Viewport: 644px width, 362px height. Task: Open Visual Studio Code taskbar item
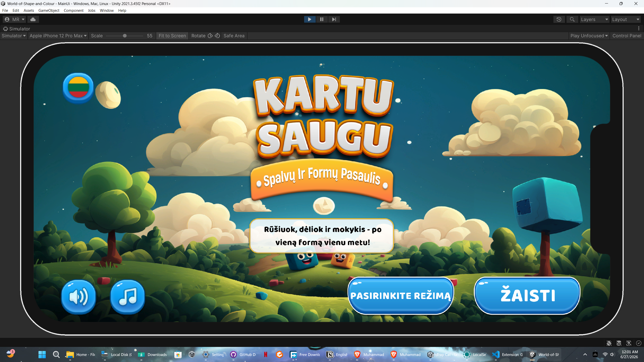[508, 354]
